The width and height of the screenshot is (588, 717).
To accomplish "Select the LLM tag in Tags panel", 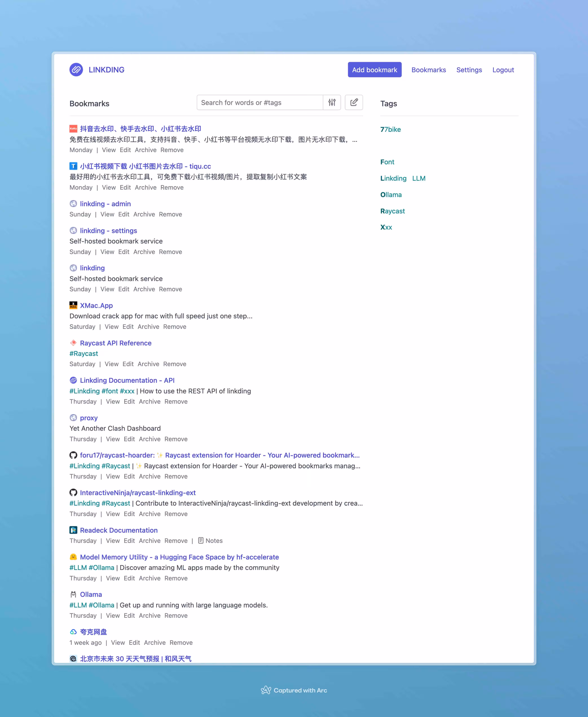I will pyautogui.click(x=419, y=178).
